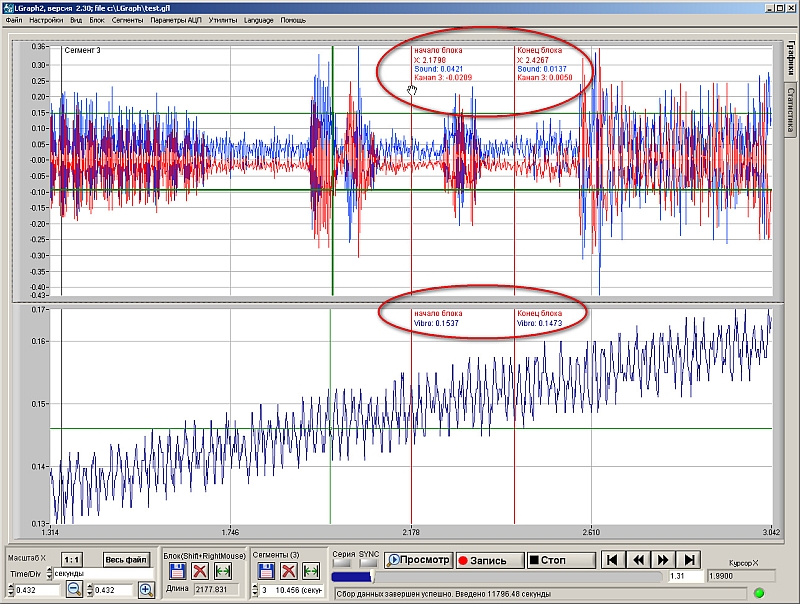Close the LGraph2 window

[x=792, y=8]
